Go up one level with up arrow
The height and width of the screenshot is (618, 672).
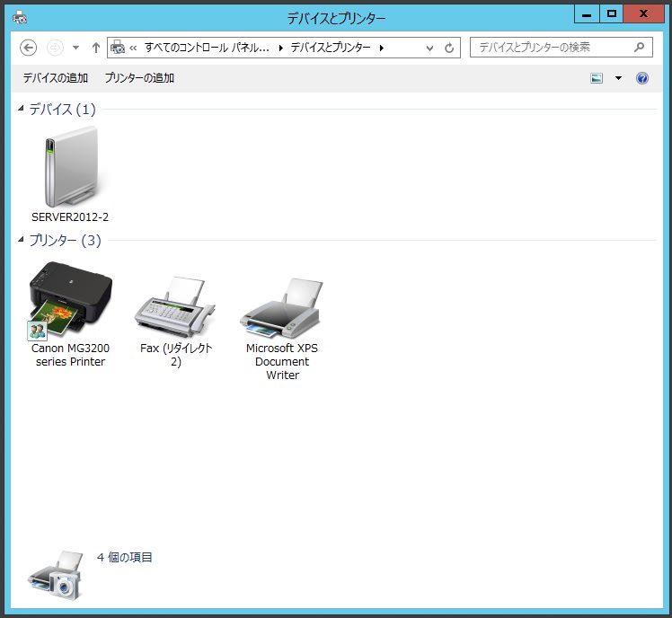pos(96,48)
